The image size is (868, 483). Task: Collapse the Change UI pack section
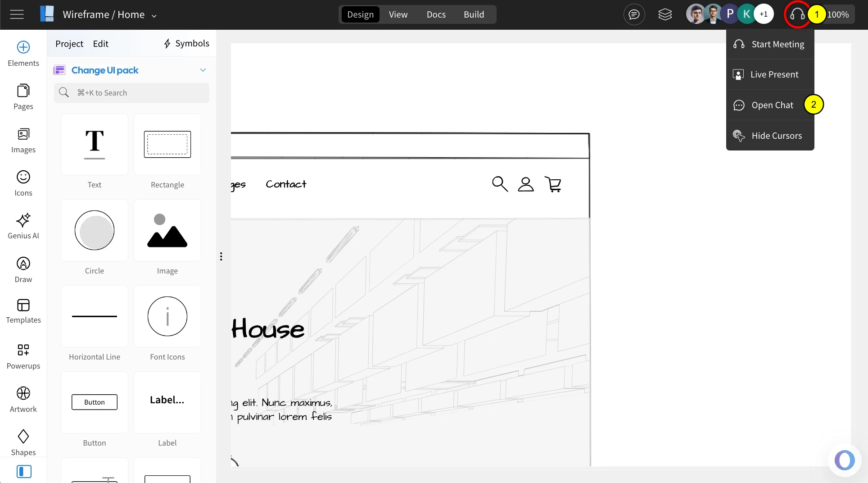(203, 70)
